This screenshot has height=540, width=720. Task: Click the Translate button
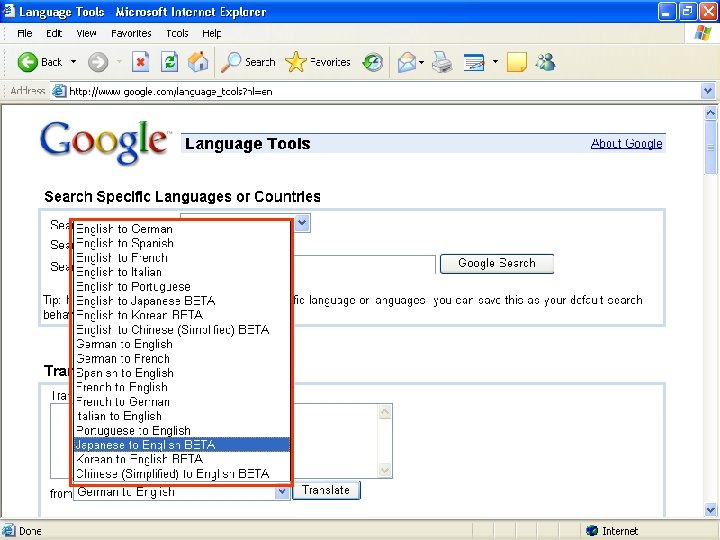[326, 490]
